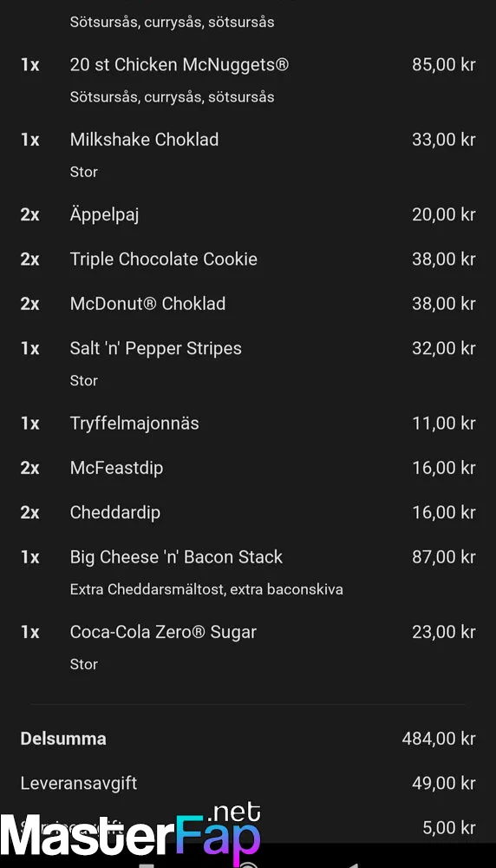This screenshot has height=868, width=496.
Task: Tap the Coca-Cola Zero Sugar entry
Action: point(162,632)
